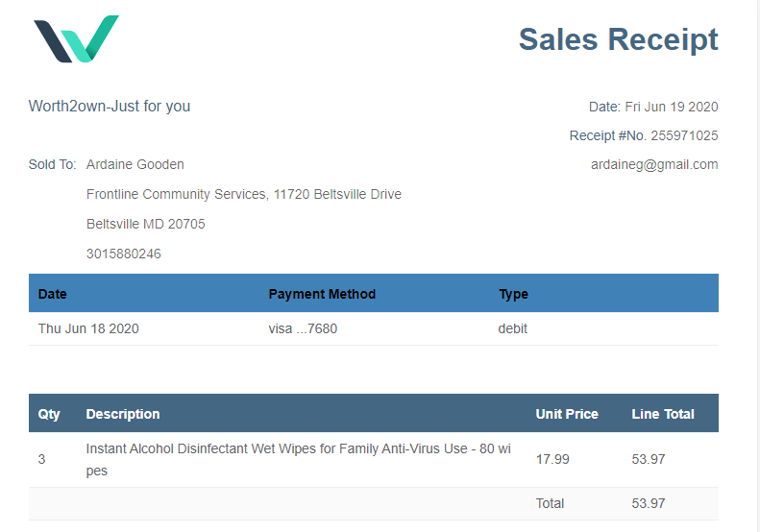This screenshot has height=532, width=760.
Task: Click the Line Total column header
Action: 663,414
